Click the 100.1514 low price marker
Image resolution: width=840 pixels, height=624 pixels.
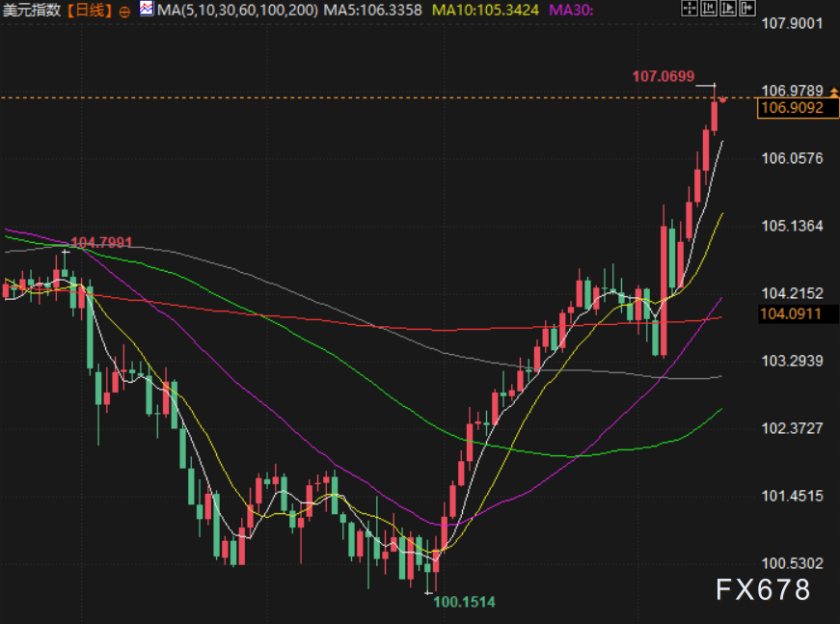[x=464, y=602]
